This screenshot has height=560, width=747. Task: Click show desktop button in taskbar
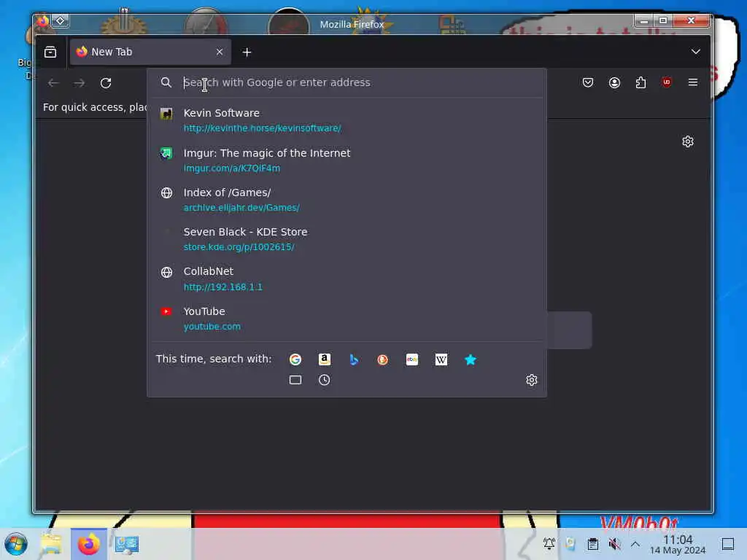pos(728,543)
